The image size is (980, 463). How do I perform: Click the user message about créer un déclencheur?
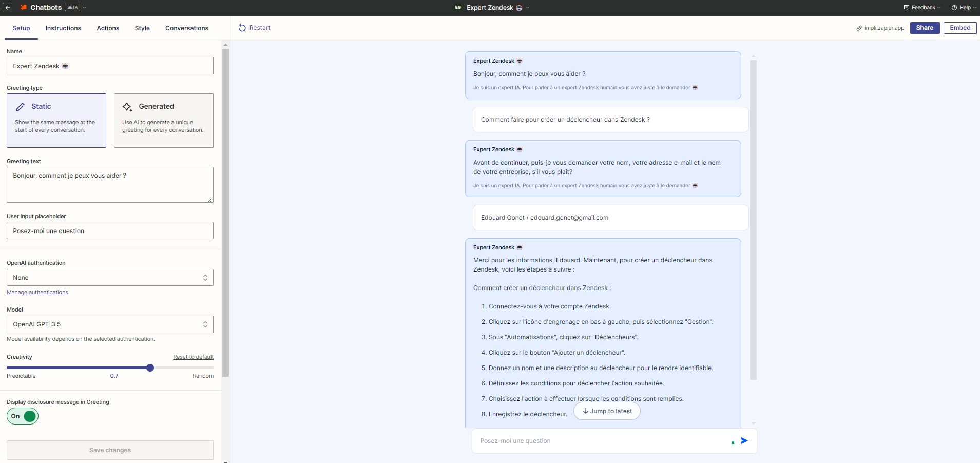tap(610, 120)
